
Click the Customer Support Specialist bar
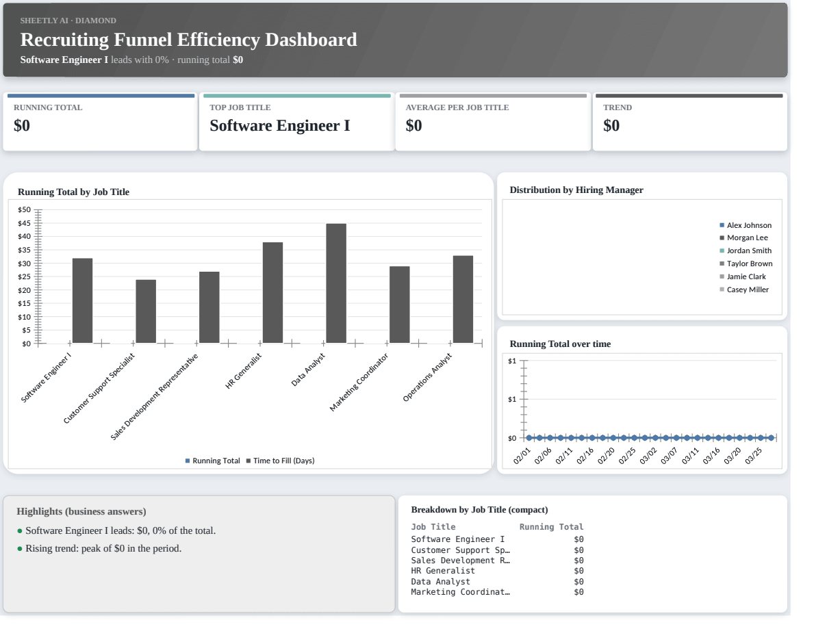click(146, 311)
